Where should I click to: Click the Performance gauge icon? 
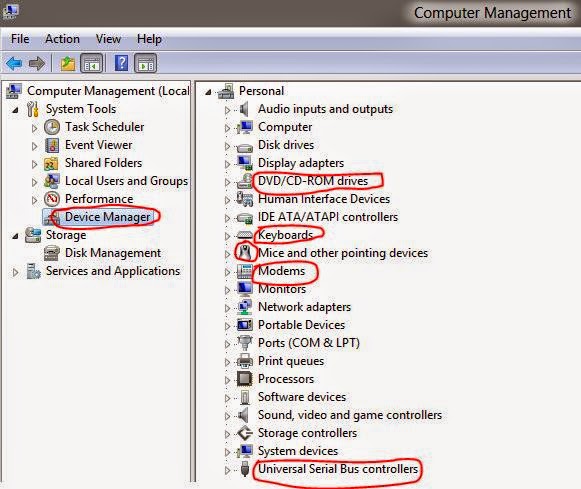(x=52, y=199)
